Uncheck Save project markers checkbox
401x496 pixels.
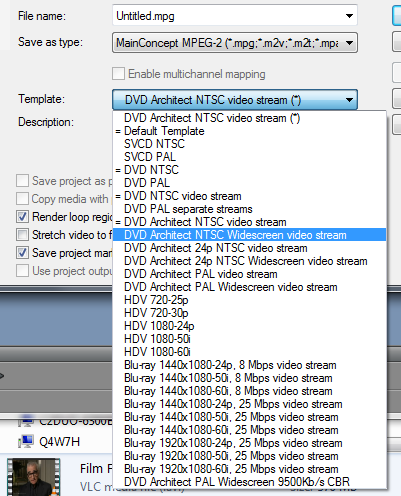click(22, 253)
